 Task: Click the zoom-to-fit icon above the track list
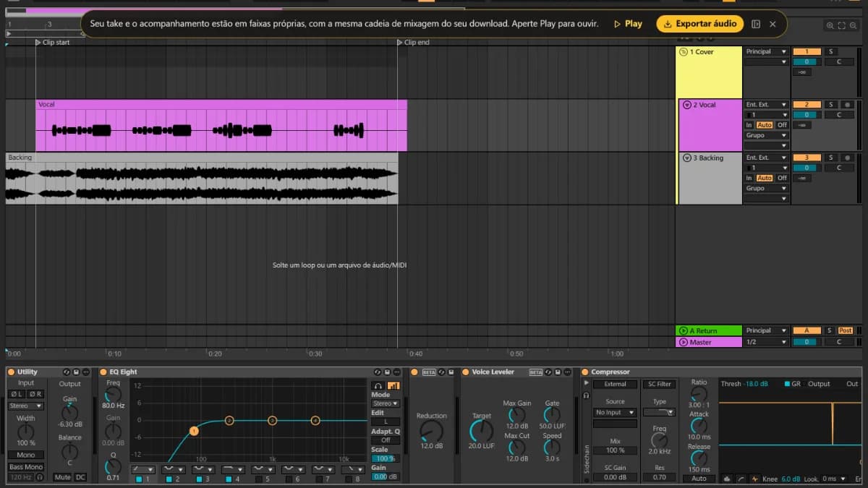click(x=841, y=25)
